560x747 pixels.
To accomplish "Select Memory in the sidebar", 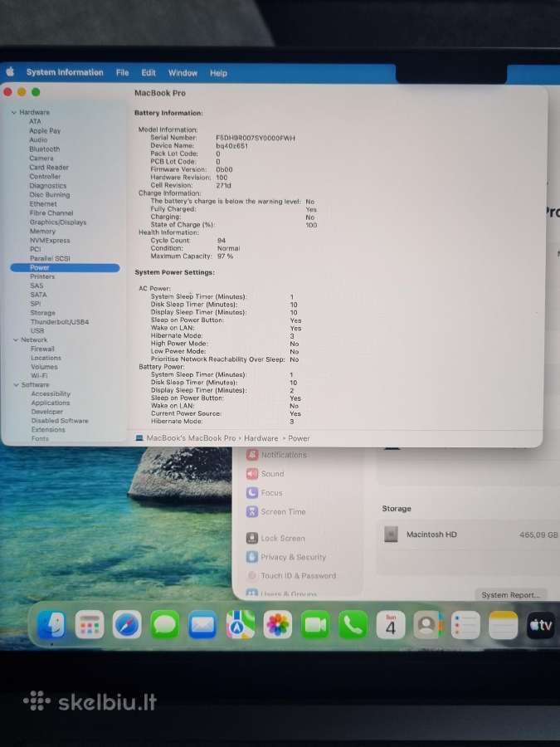I will [43, 231].
